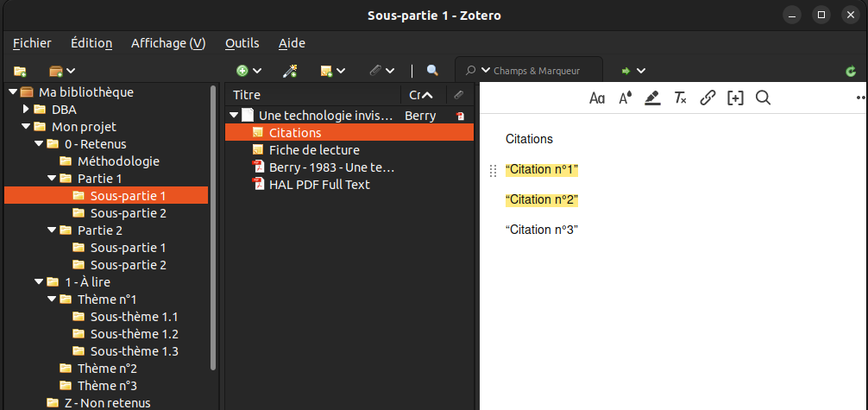Open the Affichage (V) menu
Screen dimensions: 868x410
click(x=168, y=43)
